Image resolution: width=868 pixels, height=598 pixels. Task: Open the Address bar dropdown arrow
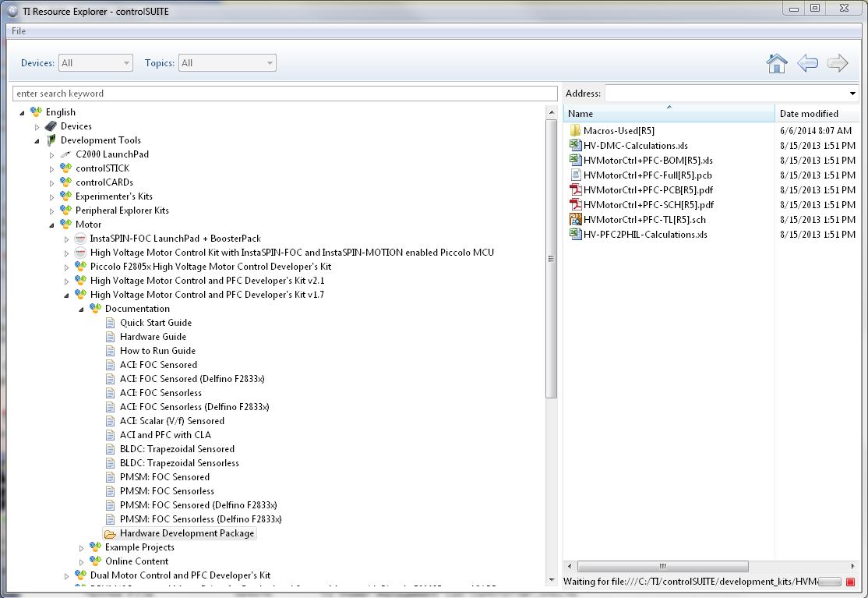852,94
